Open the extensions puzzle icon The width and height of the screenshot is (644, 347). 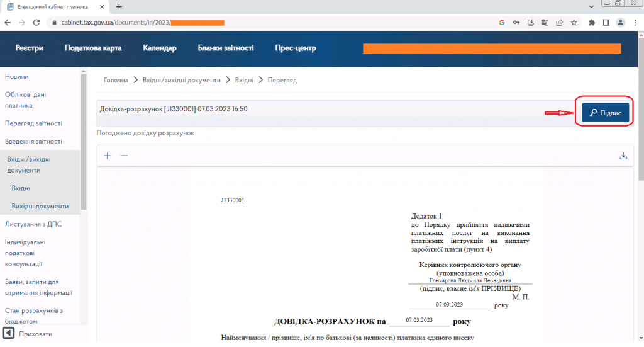tap(591, 23)
